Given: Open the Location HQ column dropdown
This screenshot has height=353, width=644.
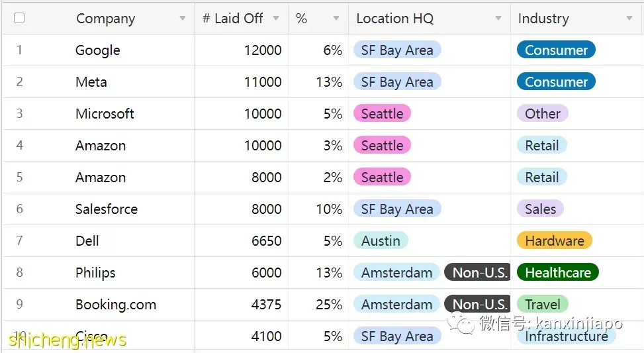Looking at the screenshot, I should [x=498, y=18].
